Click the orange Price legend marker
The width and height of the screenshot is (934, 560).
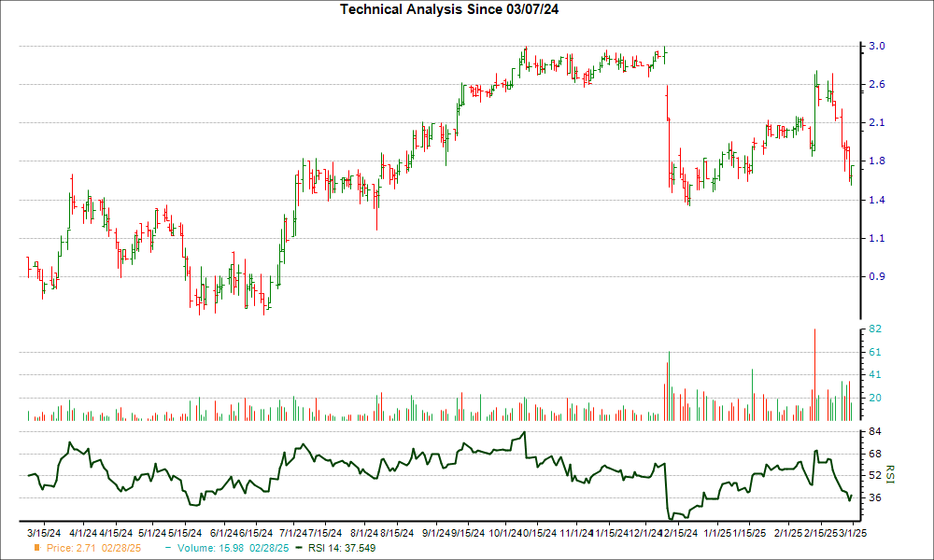[37, 548]
